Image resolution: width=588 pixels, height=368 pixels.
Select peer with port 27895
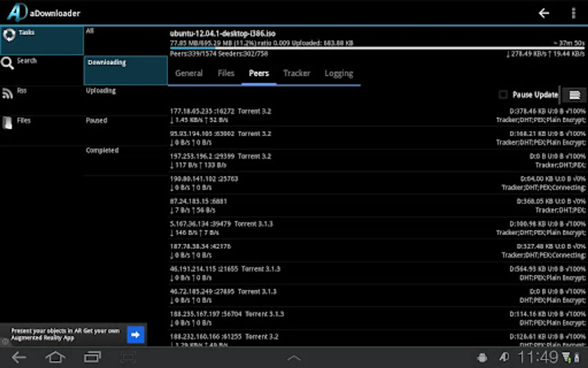378,296
